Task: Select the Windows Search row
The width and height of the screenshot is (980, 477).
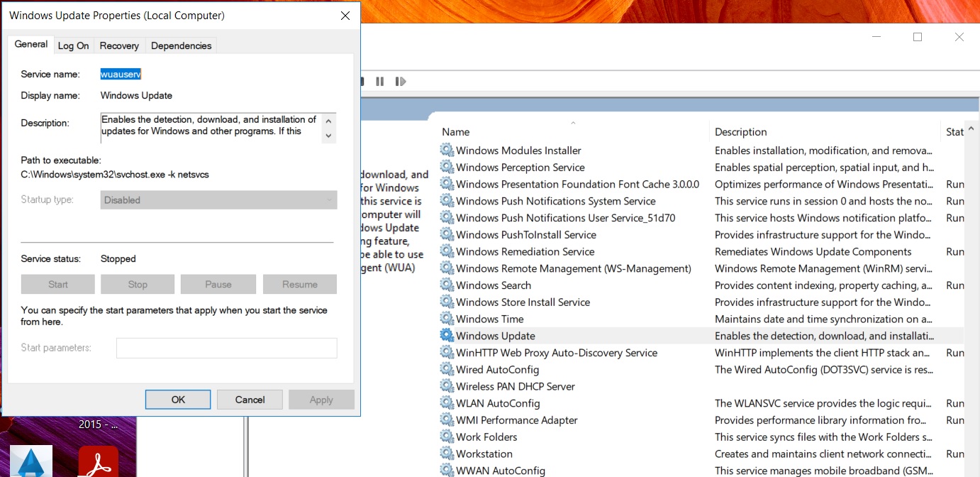Action: point(701,285)
